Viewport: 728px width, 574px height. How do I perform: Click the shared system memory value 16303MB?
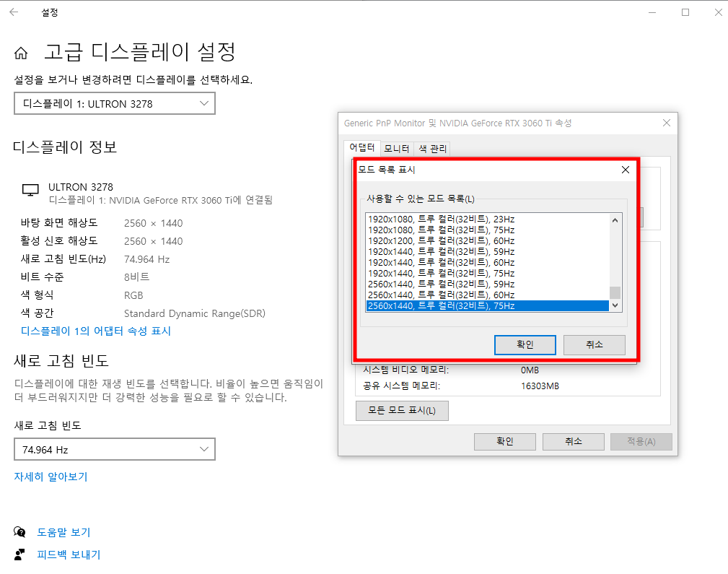pos(540,386)
